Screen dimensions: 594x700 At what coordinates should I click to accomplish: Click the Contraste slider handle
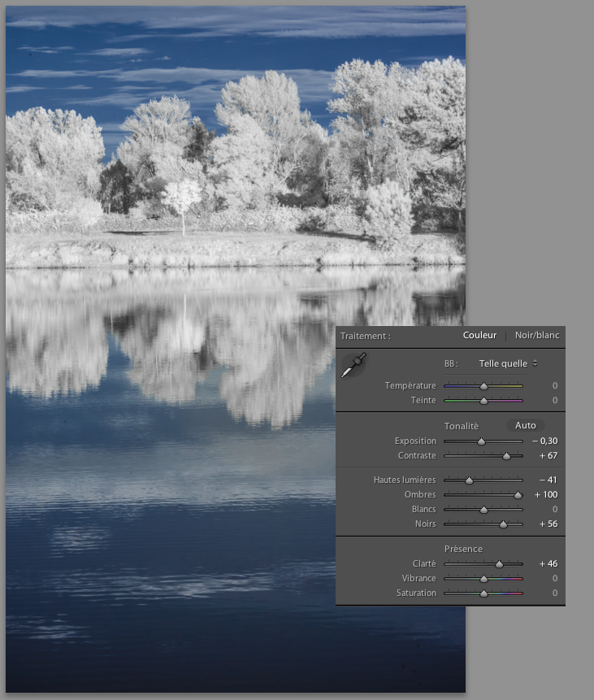coord(506,456)
